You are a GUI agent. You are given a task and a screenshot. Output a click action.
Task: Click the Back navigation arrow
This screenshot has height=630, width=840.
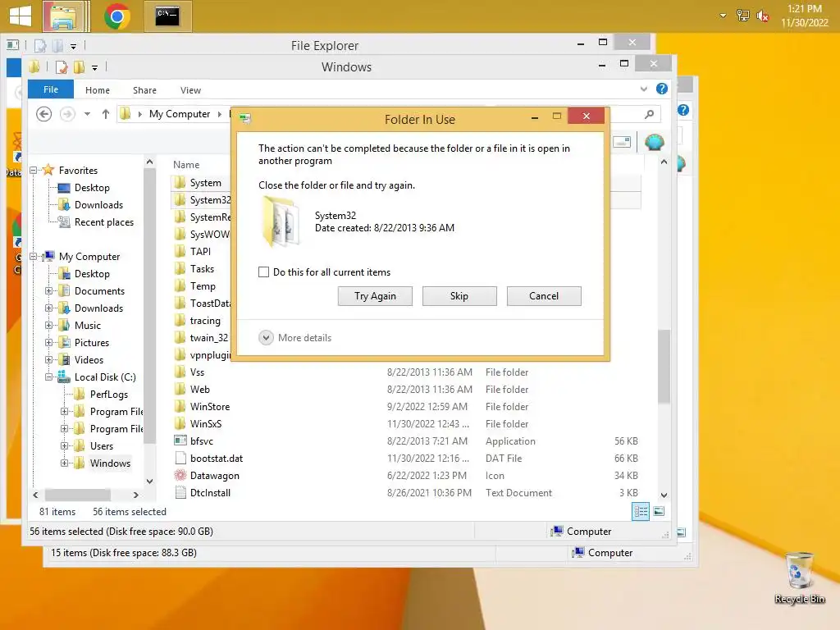tap(44, 114)
